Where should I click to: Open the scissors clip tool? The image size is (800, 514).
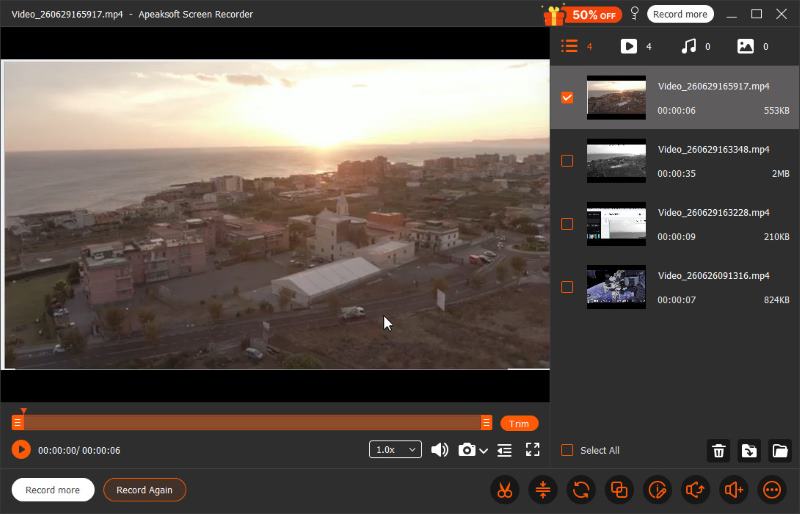tap(505, 490)
